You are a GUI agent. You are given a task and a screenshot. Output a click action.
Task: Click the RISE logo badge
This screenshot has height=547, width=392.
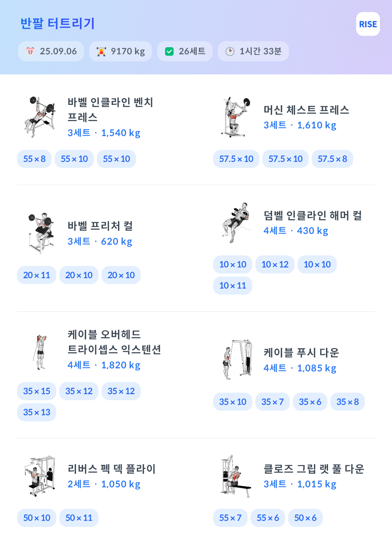(x=368, y=24)
